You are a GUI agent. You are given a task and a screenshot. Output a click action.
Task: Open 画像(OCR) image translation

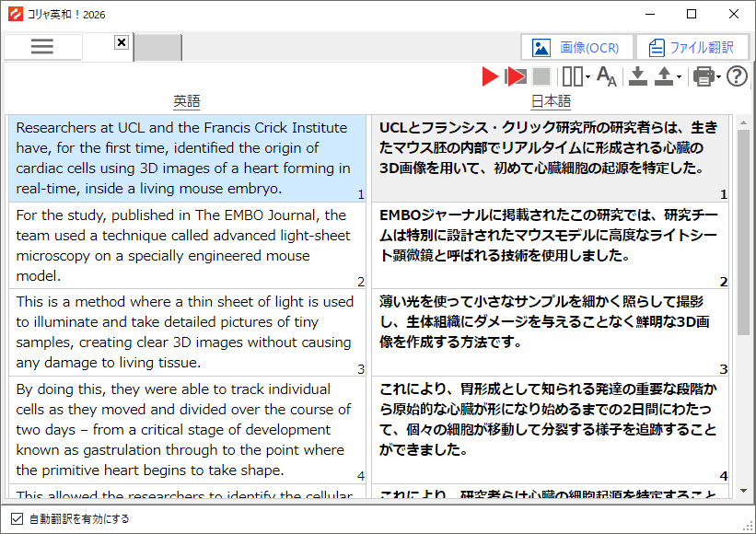click(576, 48)
